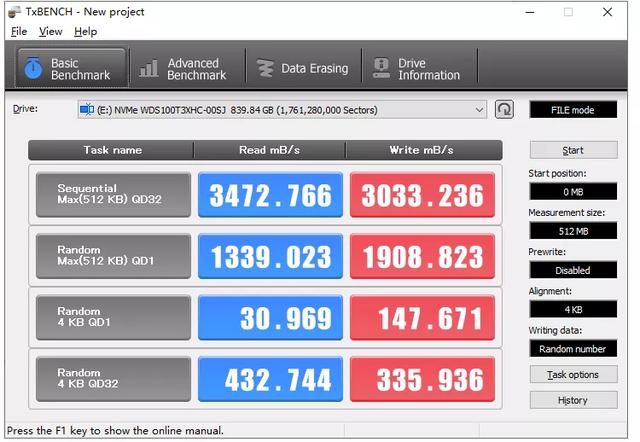640x442 pixels.
Task: Select the 1339.023 read result
Action: tap(270, 256)
